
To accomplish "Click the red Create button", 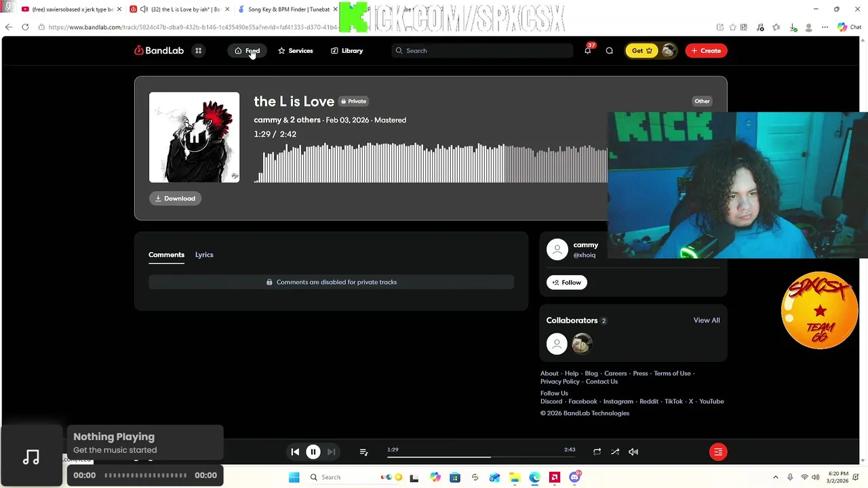I will (706, 51).
